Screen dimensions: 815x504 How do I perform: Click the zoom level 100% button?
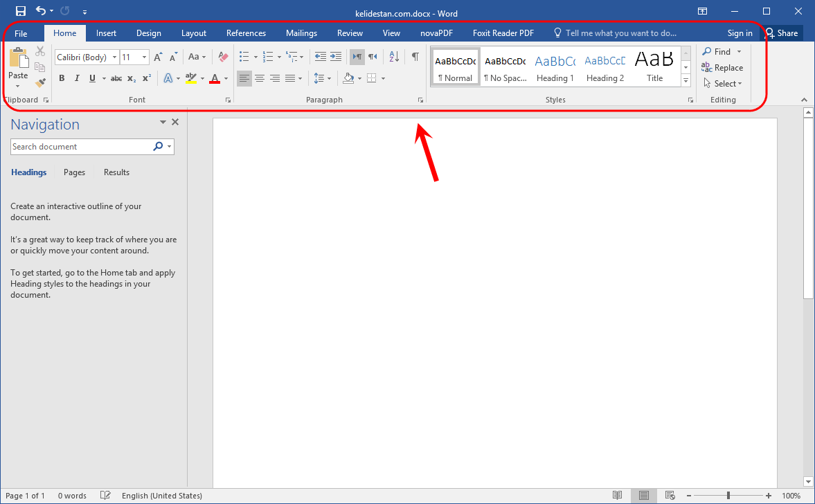pyautogui.click(x=791, y=496)
